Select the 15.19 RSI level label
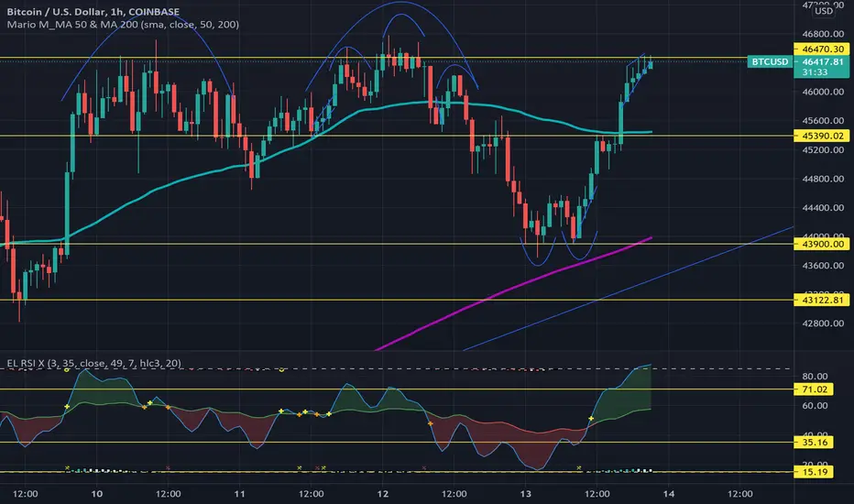Image resolution: width=854 pixels, height=504 pixels. click(x=815, y=471)
